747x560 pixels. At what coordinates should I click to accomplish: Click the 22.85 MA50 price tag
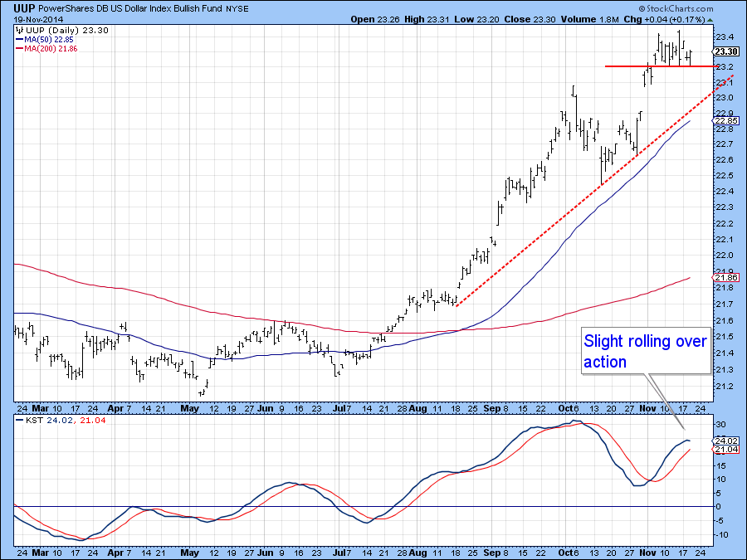coord(726,121)
